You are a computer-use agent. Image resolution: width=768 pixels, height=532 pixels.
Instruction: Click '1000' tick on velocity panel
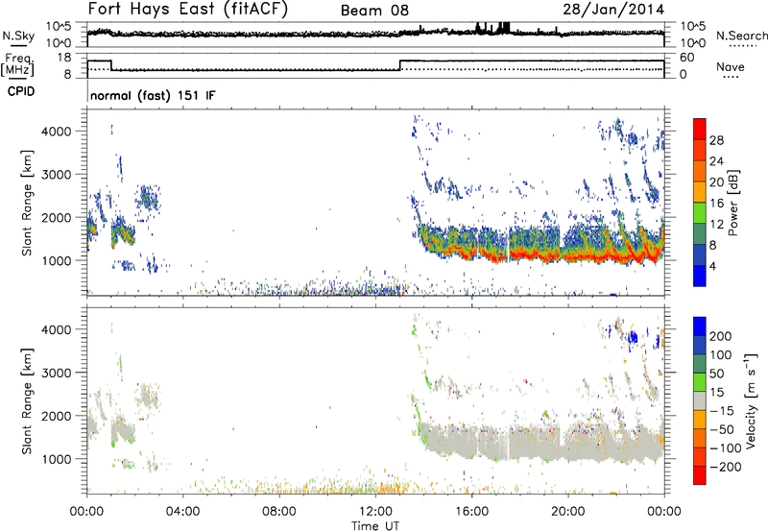56,459
